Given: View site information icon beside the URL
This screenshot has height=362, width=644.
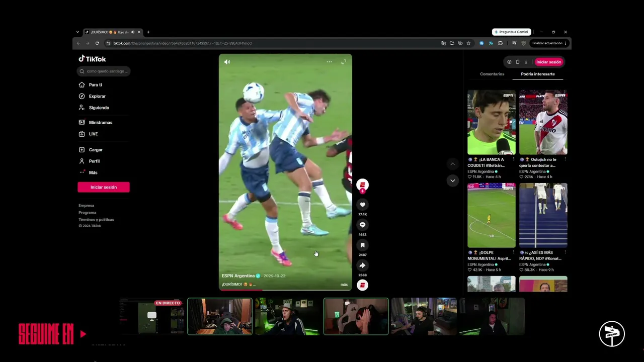Looking at the screenshot, I should 108,43.
